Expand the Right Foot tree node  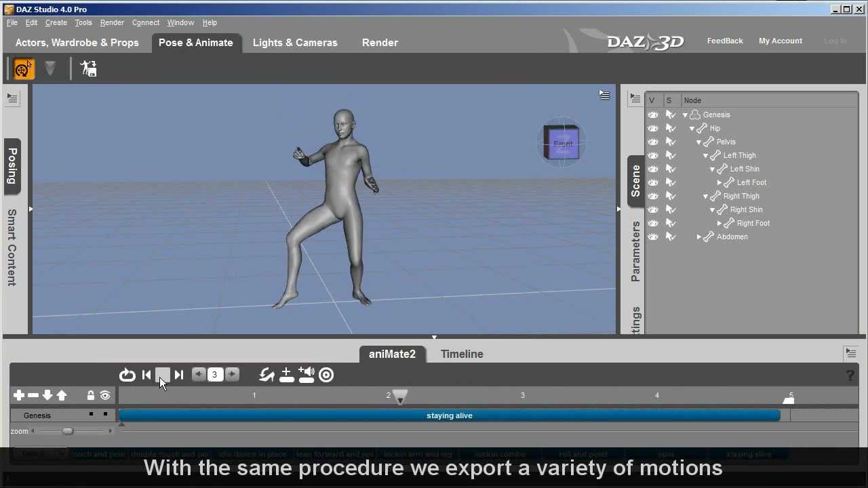719,223
